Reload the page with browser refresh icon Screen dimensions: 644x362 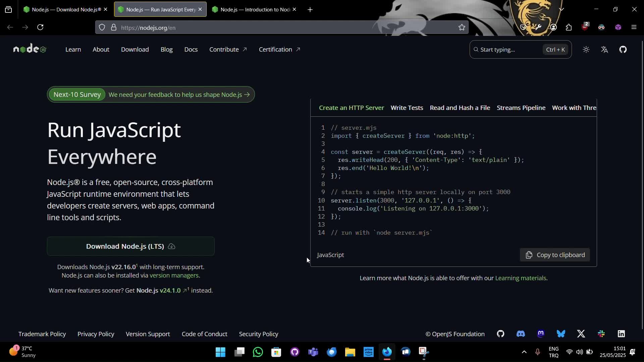tap(40, 27)
